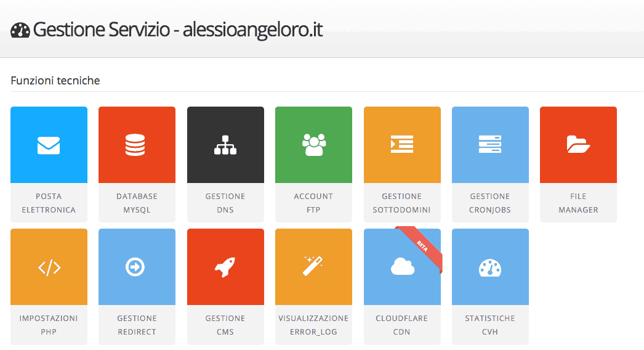Click the Database MySQL stack icon
Screen dimensions: 644x350
coord(137,145)
